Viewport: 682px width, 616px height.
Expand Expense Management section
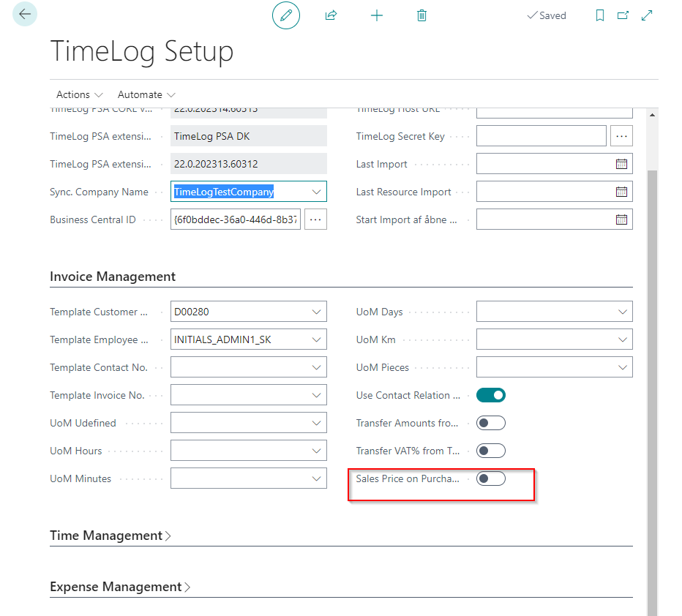[x=120, y=587]
